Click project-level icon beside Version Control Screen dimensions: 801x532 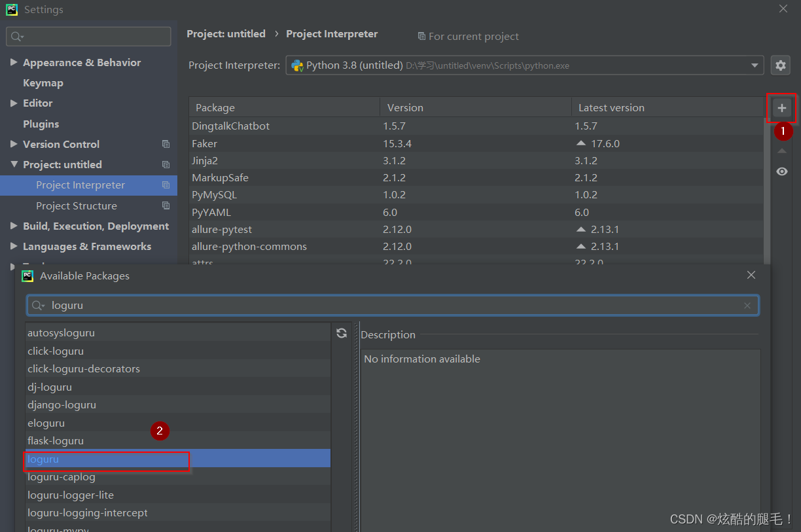coord(166,144)
